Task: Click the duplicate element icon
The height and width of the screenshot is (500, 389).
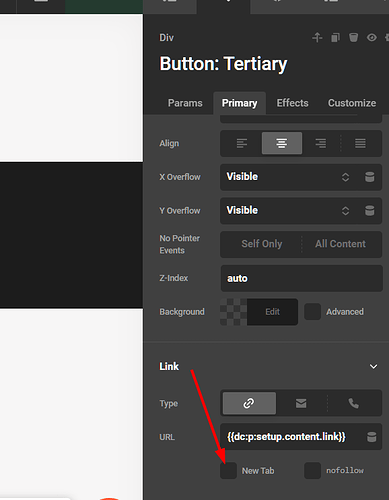Action: point(335,38)
